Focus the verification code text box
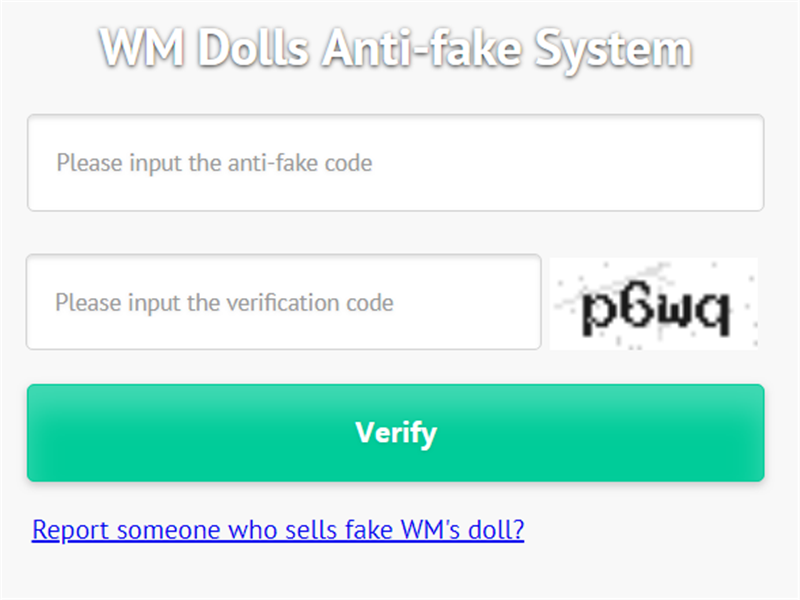800x600 pixels. pos(283,302)
